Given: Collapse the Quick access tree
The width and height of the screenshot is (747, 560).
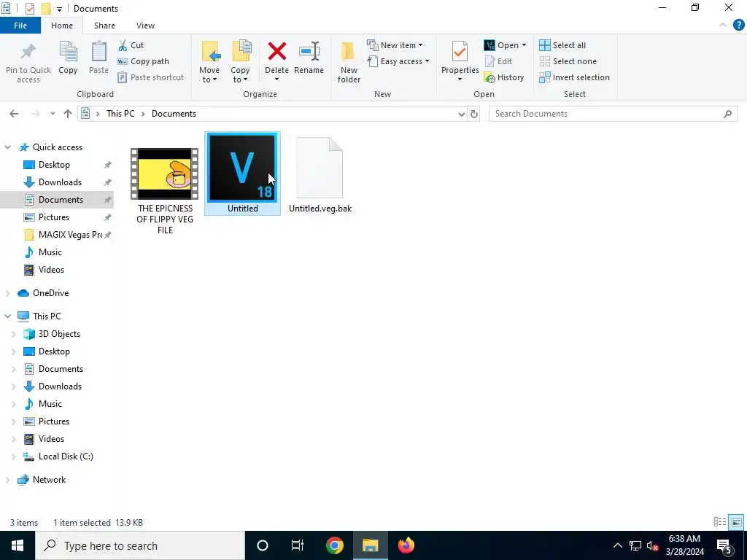Looking at the screenshot, I should pyautogui.click(x=7, y=147).
